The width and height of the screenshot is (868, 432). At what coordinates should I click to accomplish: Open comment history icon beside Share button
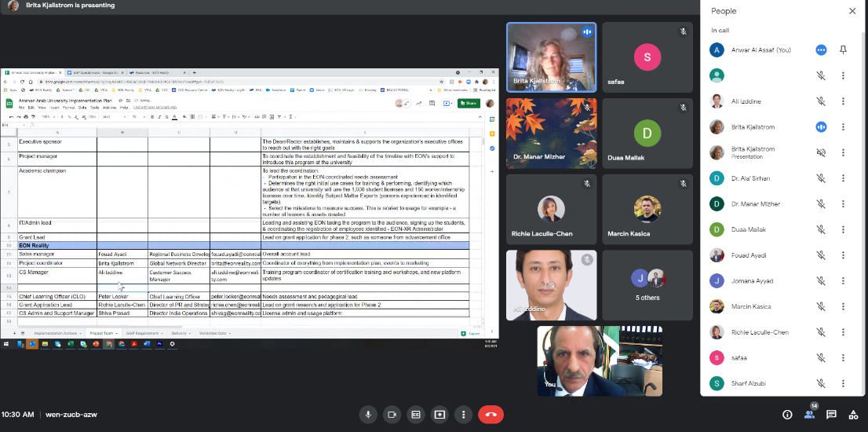click(x=432, y=103)
